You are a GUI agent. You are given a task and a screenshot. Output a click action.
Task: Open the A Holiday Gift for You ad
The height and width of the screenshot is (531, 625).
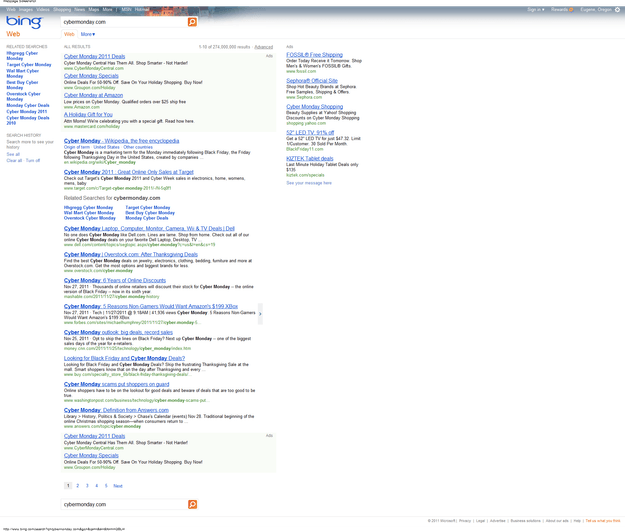pyautogui.click(x=88, y=114)
